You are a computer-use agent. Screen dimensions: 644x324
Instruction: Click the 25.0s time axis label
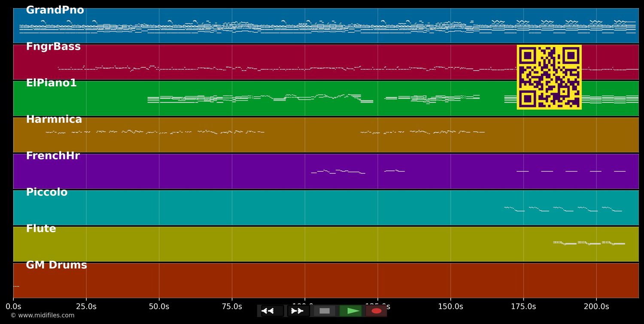tap(86, 306)
